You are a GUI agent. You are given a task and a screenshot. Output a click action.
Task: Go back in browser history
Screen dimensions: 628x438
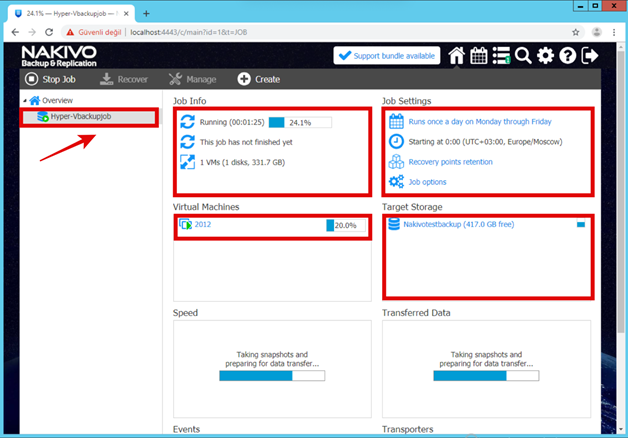(x=15, y=32)
